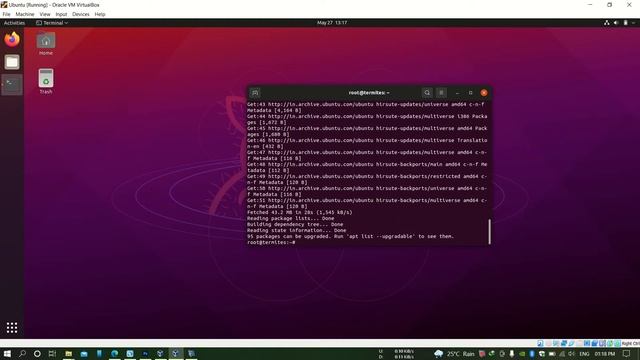Viewport: 640px width, 360px height.
Task: Click the terminal search icon
Action: pyautogui.click(x=427, y=93)
